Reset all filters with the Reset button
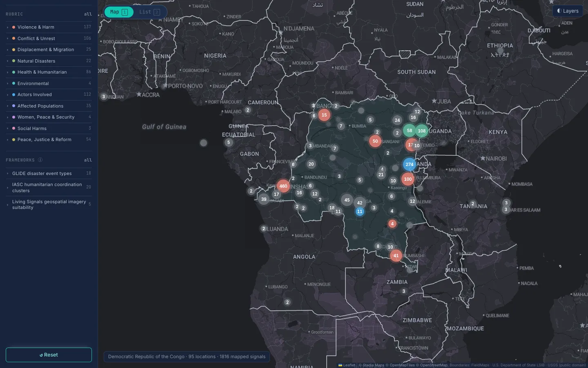 (49, 355)
